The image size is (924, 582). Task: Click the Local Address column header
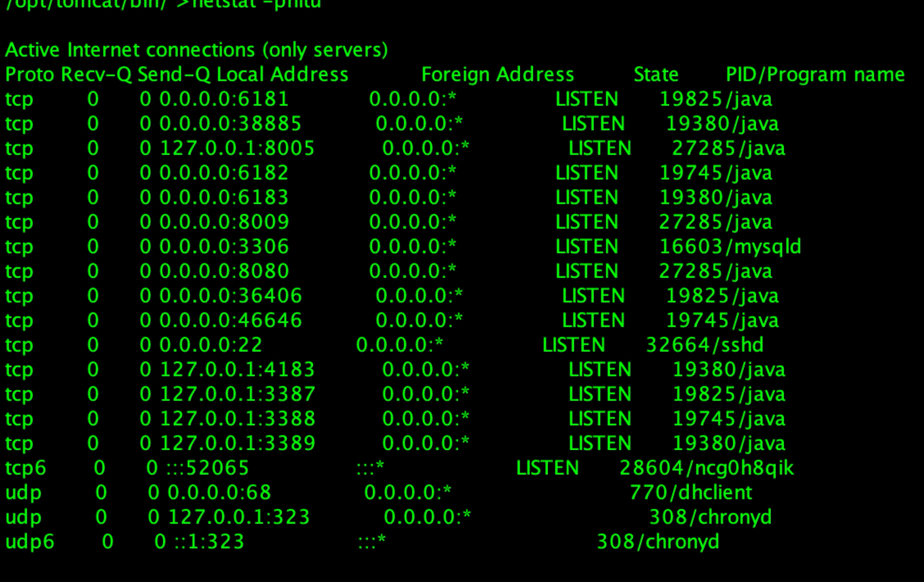pyautogui.click(x=283, y=75)
